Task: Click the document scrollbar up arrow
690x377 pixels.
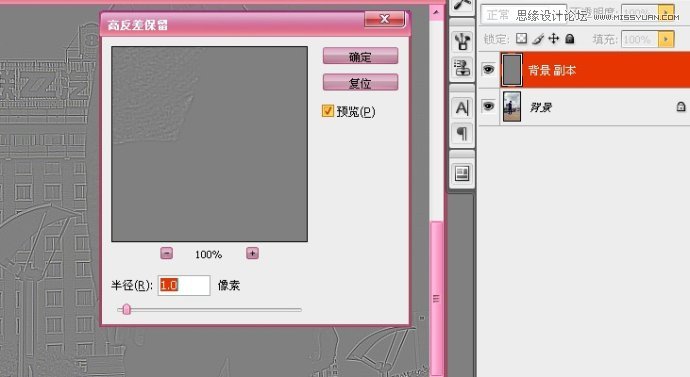Action: click(x=436, y=12)
